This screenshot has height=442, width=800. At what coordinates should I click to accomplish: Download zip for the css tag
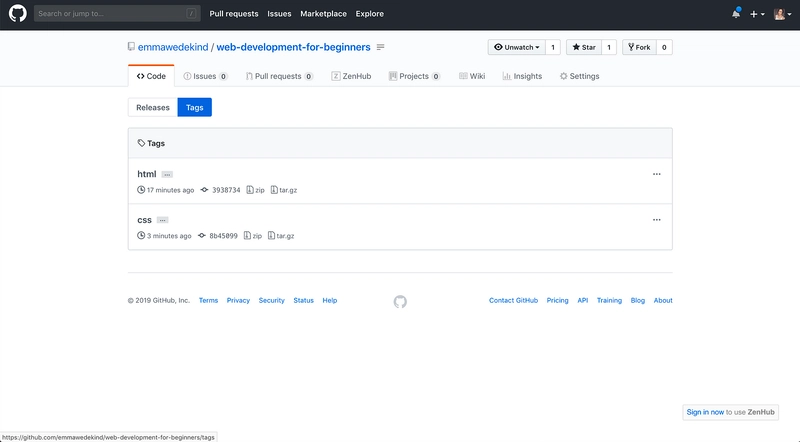(x=253, y=236)
